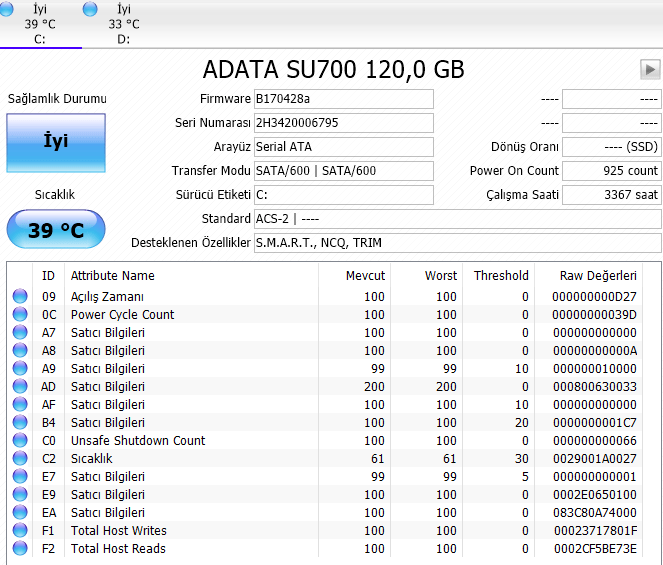Click the status orb for Total Host Reads

pyautogui.click(x=20, y=549)
